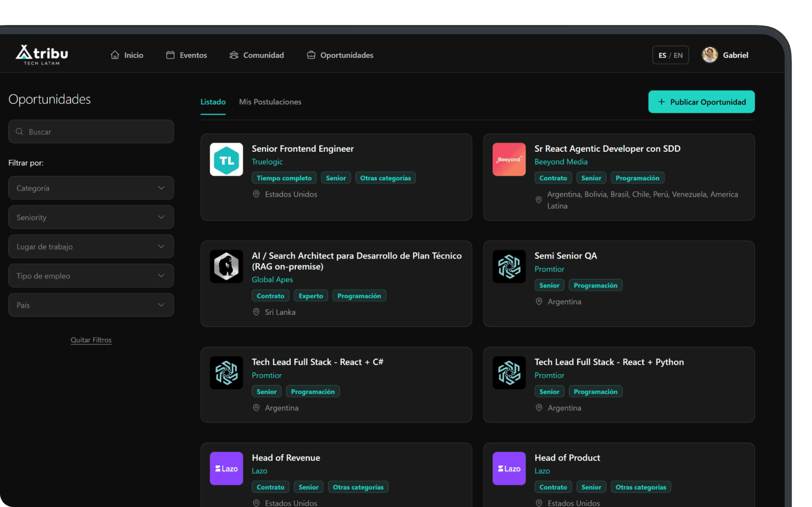Screen dimensions: 812x507
Task: Click the Publicar Oportunidad button
Action: pyautogui.click(x=701, y=102)
